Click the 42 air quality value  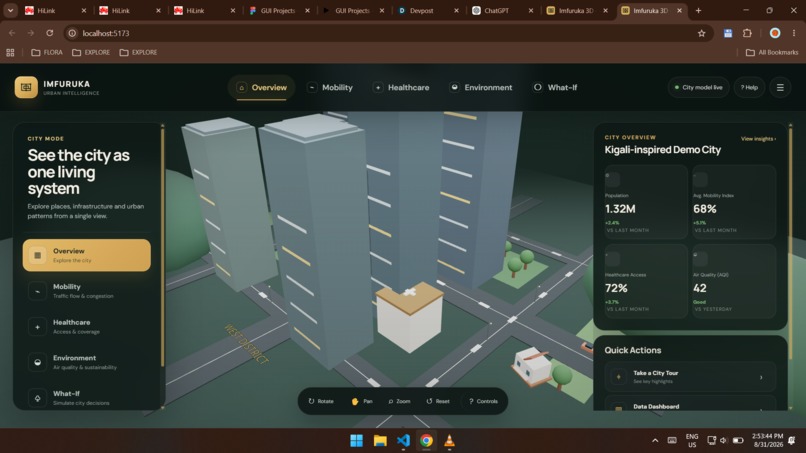tap(700, 288)
